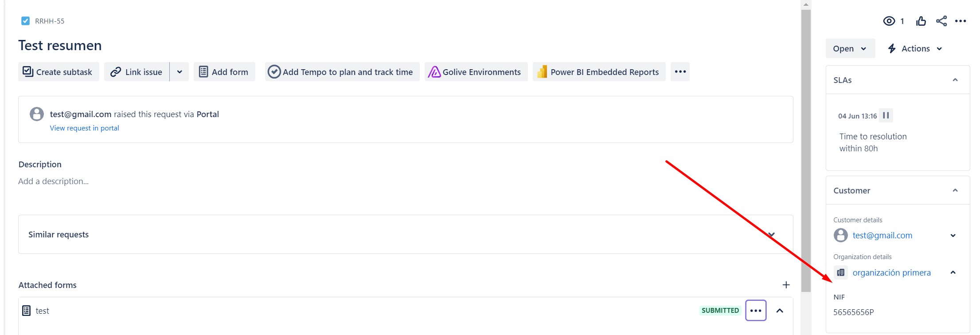The image size is (980, 335).
Task: Open the Open status dropdown
Action: click(850, 48)
